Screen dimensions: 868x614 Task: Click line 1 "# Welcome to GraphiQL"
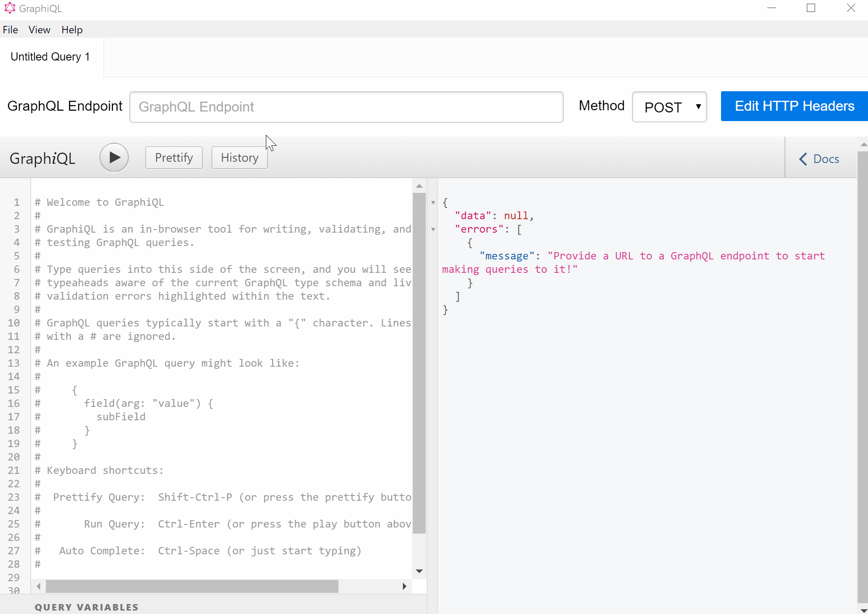pos(99,202)
